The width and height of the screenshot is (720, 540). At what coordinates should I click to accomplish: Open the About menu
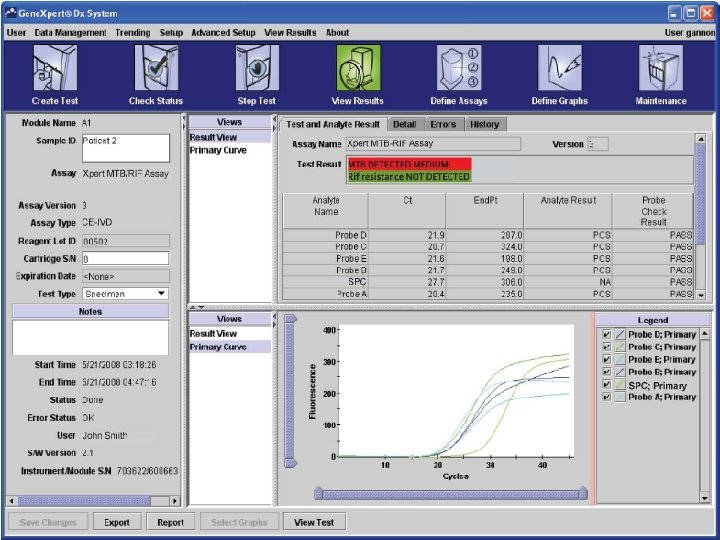click(x=338, y=33)
